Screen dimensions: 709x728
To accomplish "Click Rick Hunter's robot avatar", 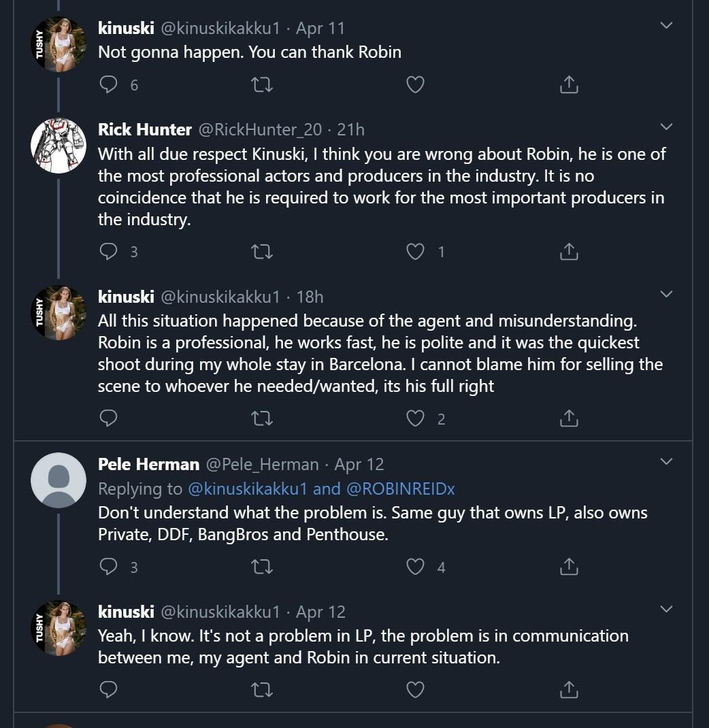I will (x=59, y=145).
